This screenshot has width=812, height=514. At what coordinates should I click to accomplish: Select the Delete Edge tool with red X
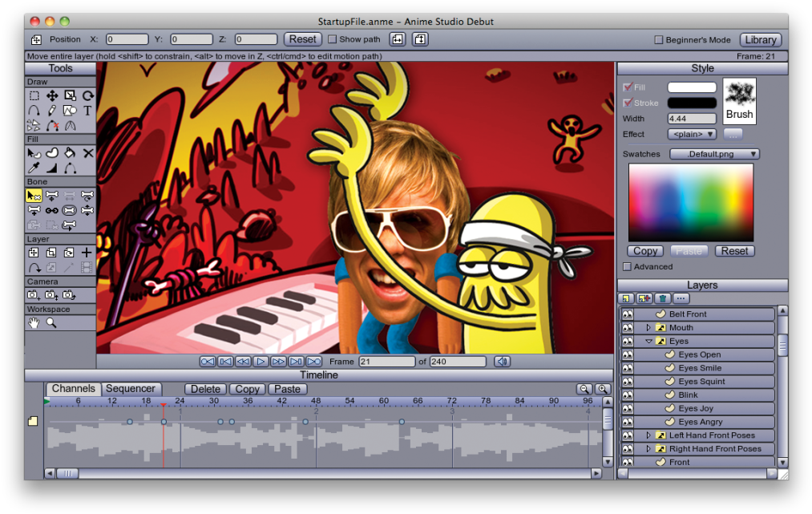pos(52,125)
